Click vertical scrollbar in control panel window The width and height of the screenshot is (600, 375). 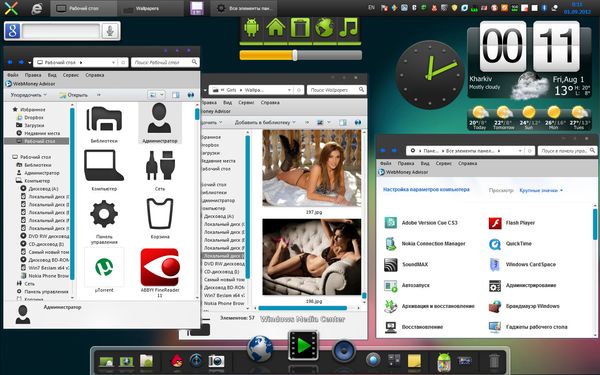[595, 224]
